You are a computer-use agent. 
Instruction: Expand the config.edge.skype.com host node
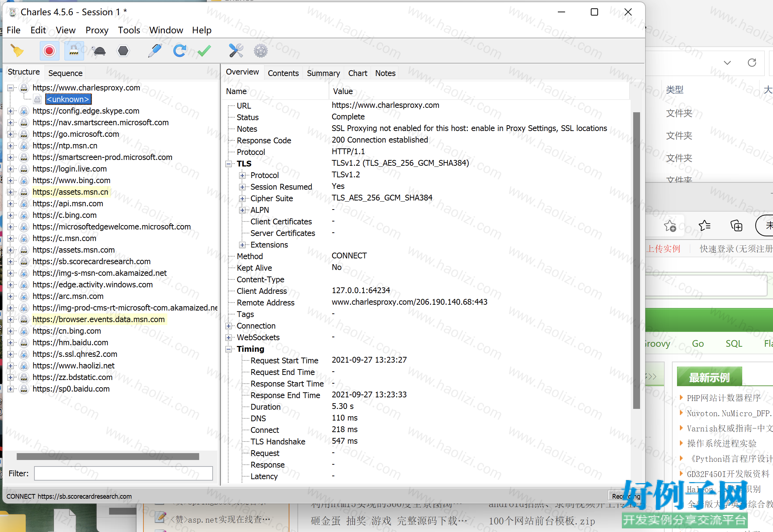tap(11, 111)
